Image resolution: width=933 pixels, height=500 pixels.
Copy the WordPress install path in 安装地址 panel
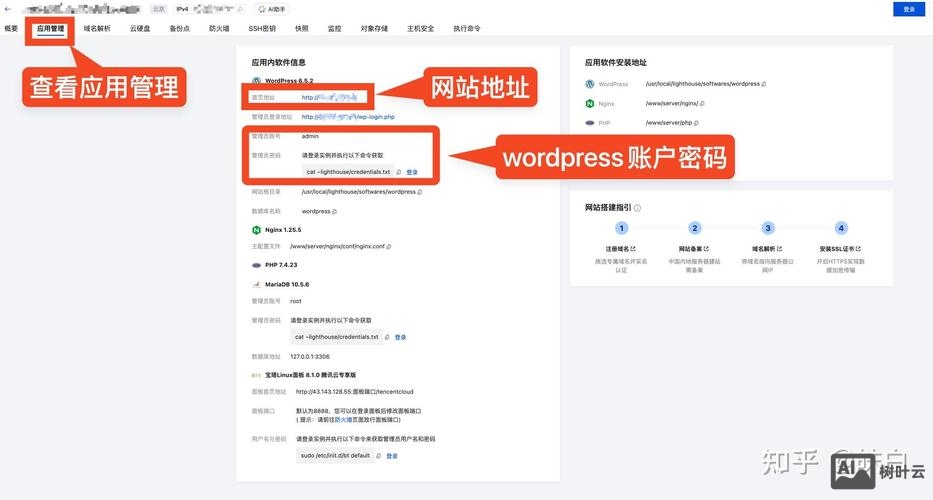pos(764,84)
